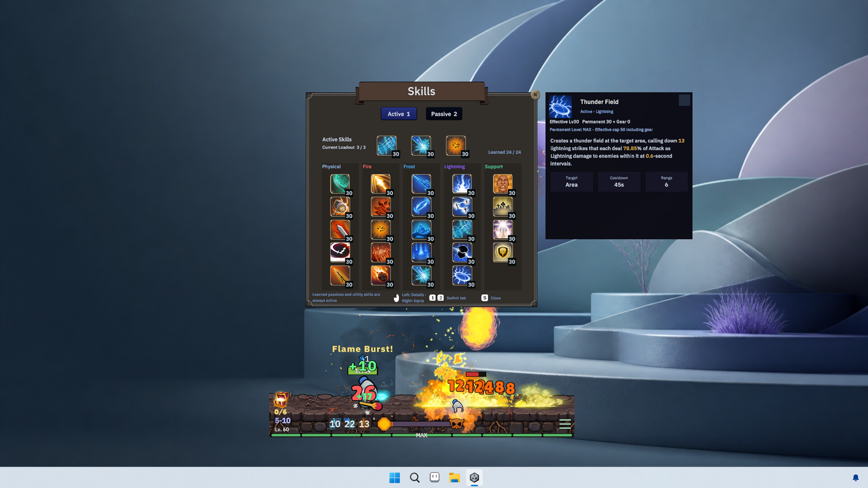This screenshot has height=488, width=868.
Task: Open taskbar Search
Action: pyautogui.click(x=415, y=478)
